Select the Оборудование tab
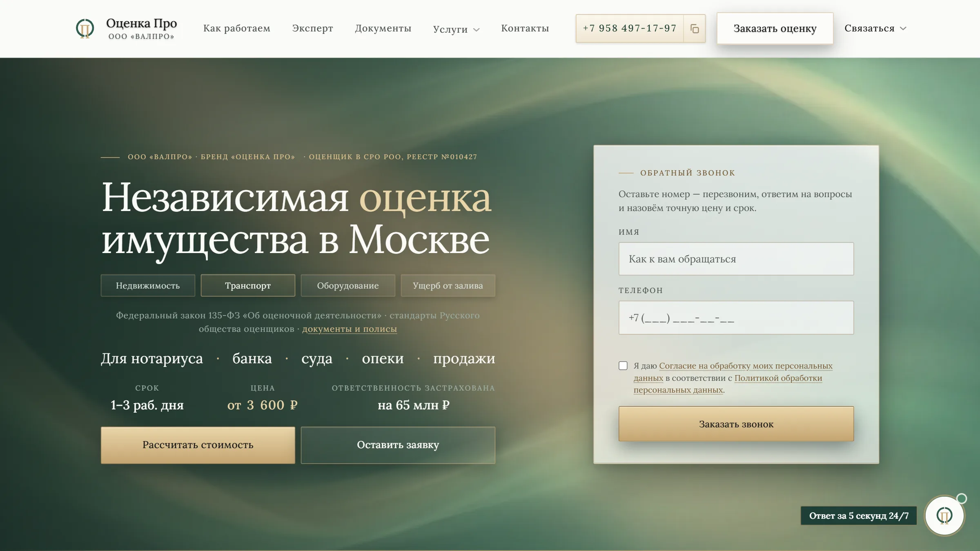The image size is (980, 551). pos(348,285)
